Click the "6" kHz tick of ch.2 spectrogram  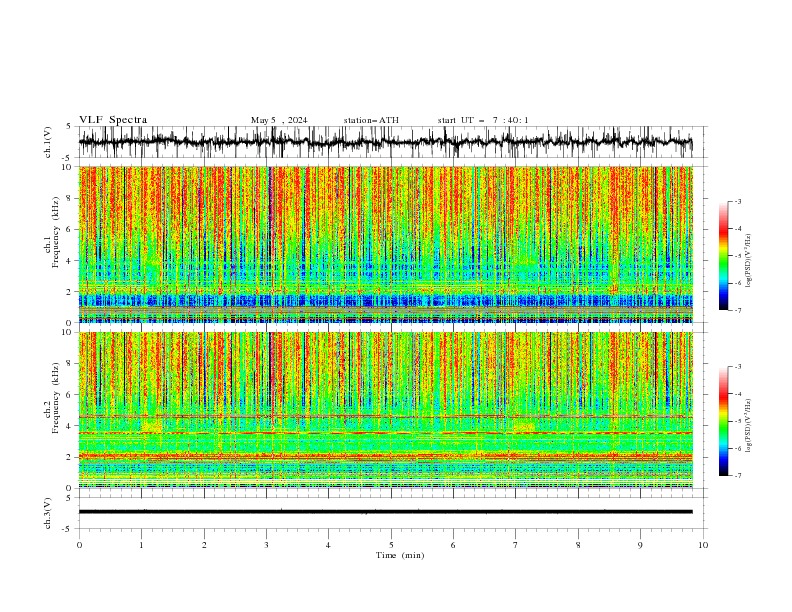[70, 395]
